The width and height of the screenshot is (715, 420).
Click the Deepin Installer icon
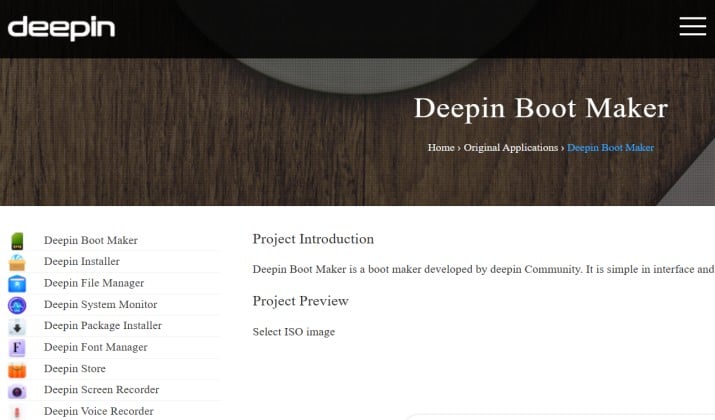[x=17, y=262]
